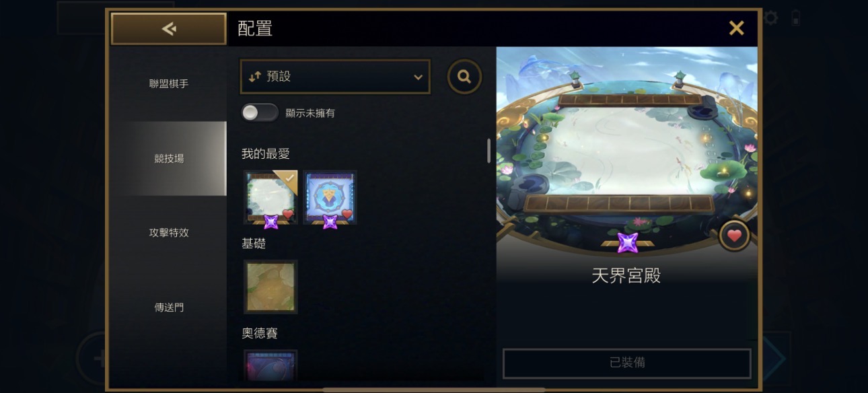Viewport: 868px width, 393px height.
Task: Close the 配置 panel with X
Action: click(x=737, y=28)
